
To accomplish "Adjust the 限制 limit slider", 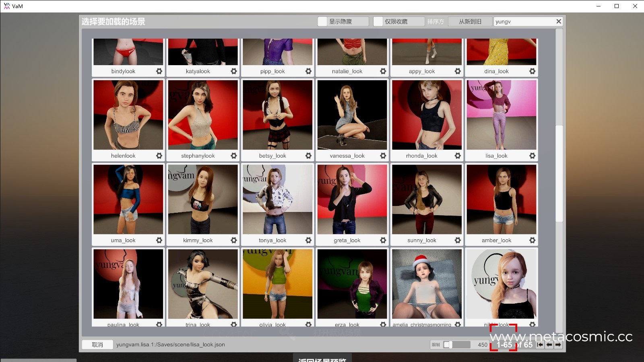I will coord(457,345).
